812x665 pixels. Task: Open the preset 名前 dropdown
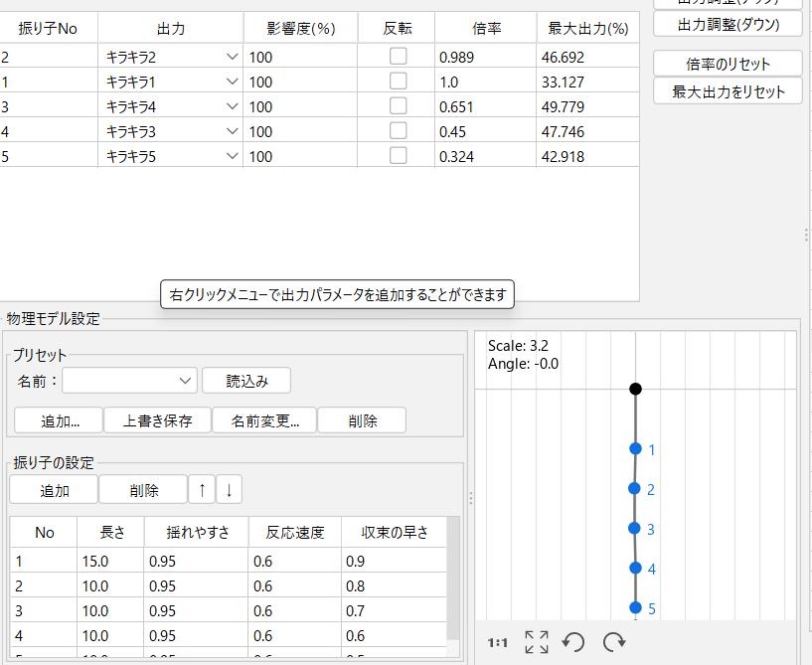point(185,380)
